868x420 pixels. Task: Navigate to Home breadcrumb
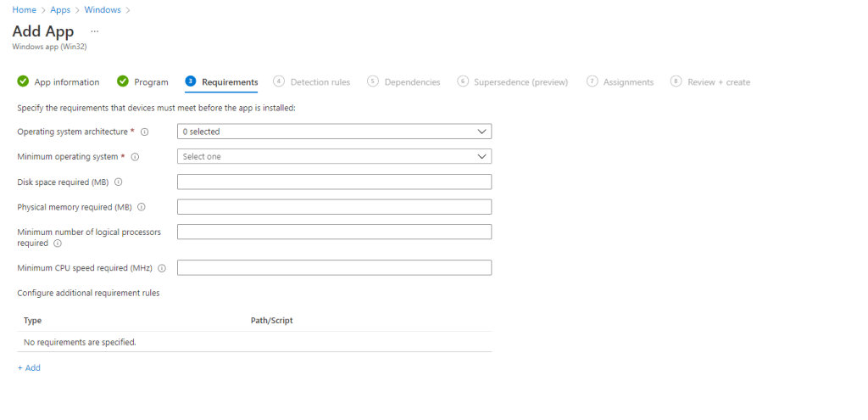pyautogui.click(x=23, y=10)
